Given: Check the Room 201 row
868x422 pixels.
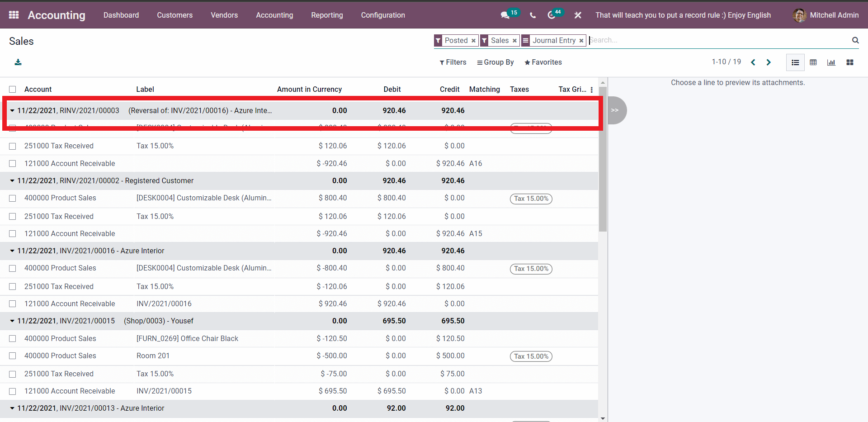Looking at the screenshot, I should tap(13, 356).
